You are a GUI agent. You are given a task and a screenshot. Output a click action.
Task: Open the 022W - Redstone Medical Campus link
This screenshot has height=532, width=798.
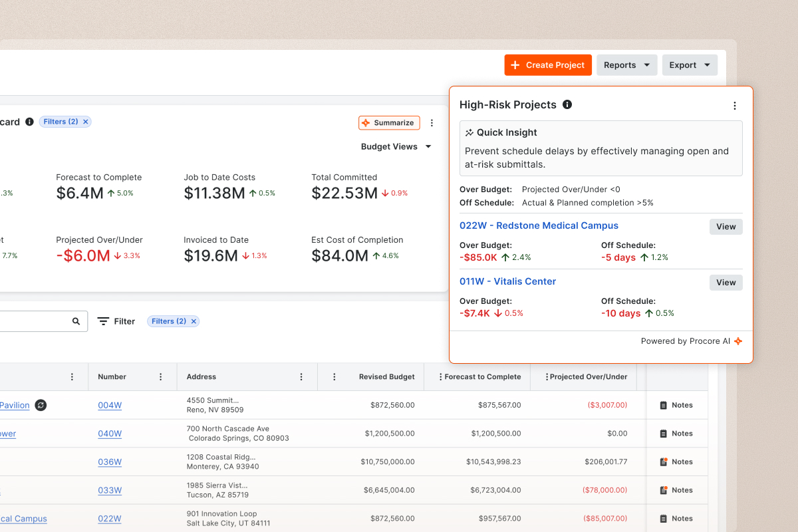click(x=539, y=225)
